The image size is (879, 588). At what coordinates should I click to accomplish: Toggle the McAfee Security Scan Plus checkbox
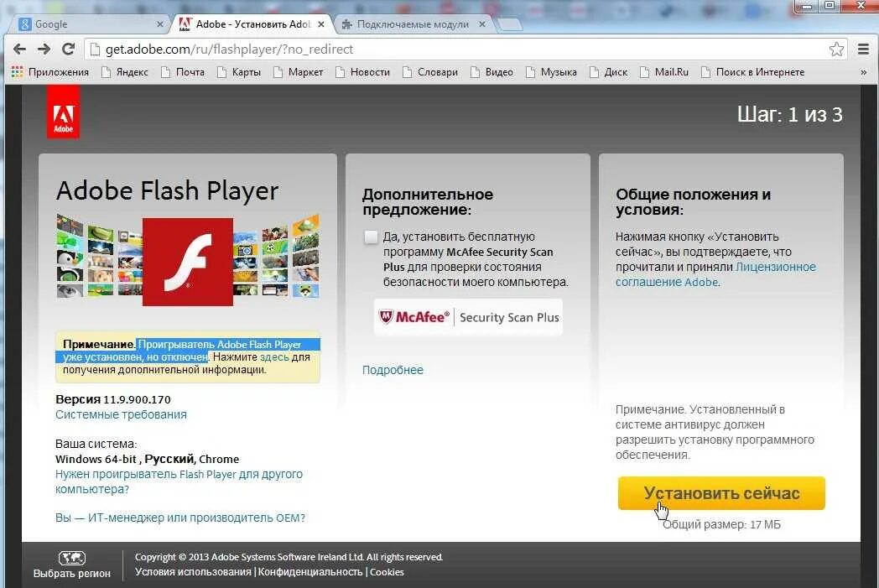371,237
